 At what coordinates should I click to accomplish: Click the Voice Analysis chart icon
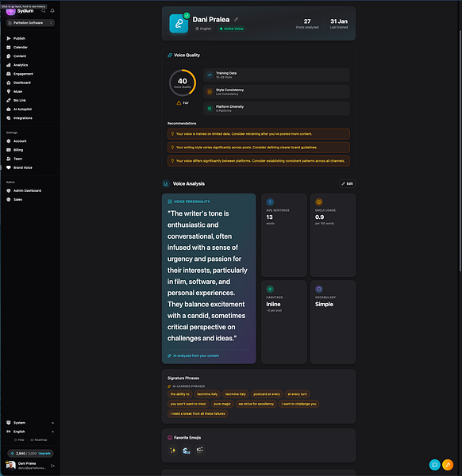point(166,184)
